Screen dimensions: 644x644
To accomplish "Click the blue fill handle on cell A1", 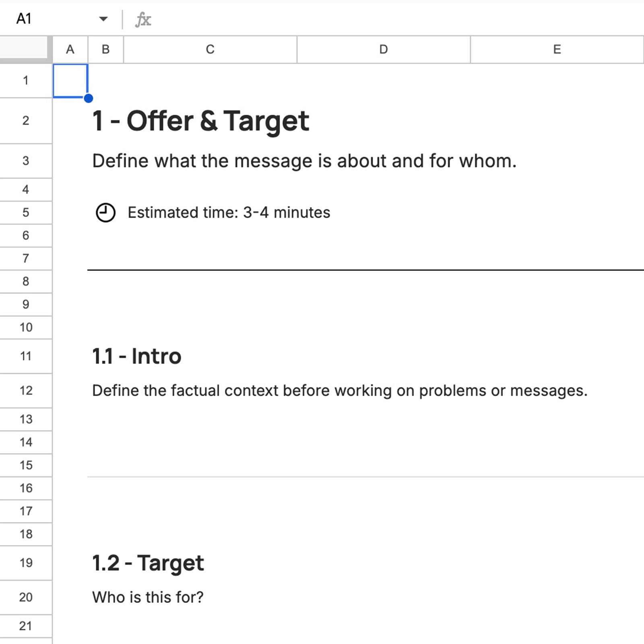I will [x=88, y=98].
